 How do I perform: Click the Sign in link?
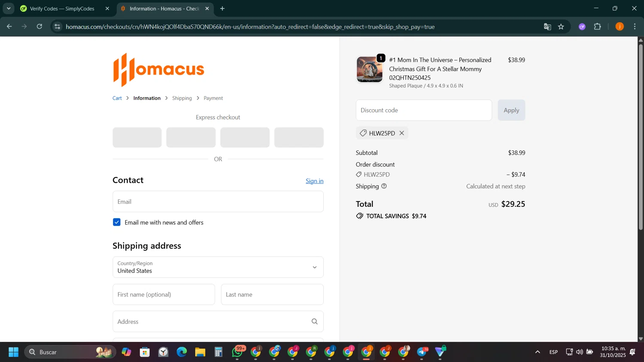314,181
